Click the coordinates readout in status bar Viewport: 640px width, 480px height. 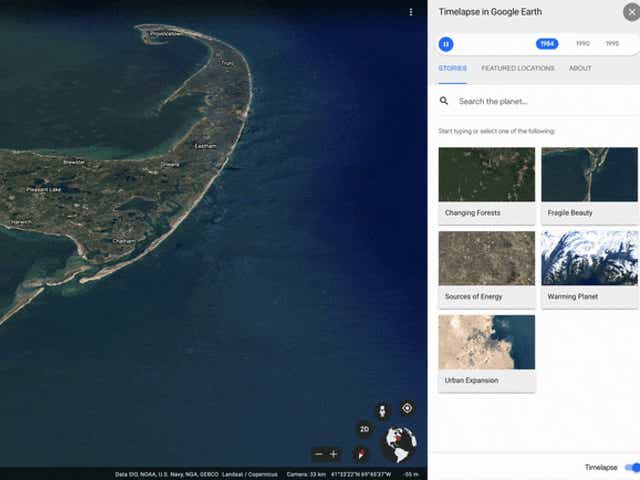pos(361,474)
